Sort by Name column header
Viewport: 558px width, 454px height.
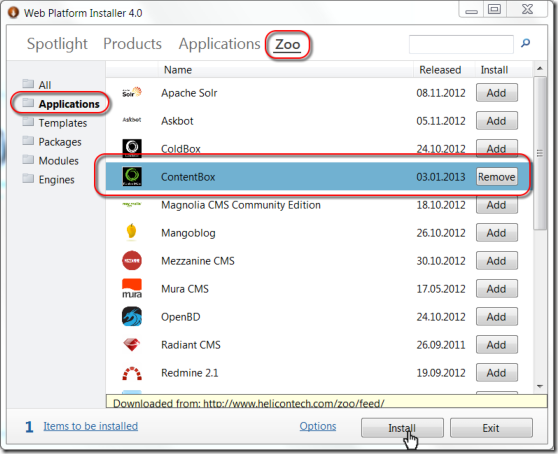pos(178,70)
